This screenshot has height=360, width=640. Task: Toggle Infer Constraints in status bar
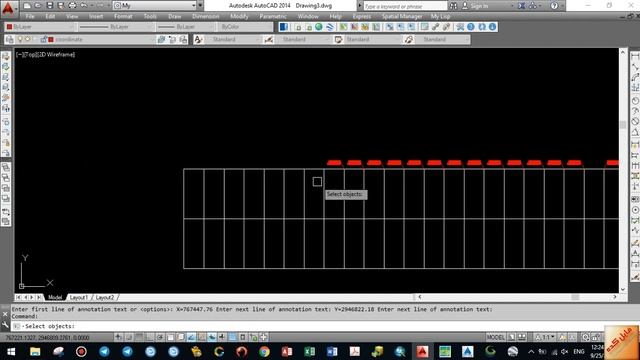coord(118,337)
